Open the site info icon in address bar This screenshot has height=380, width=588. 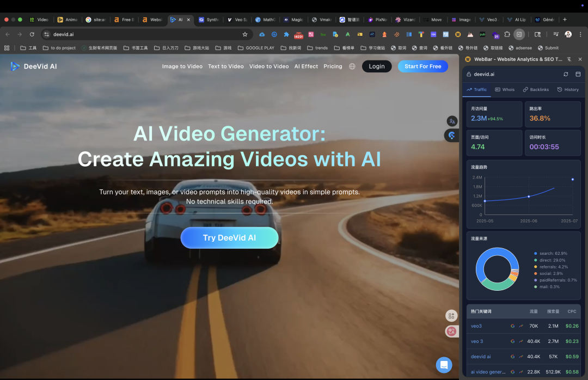[46, 34]
